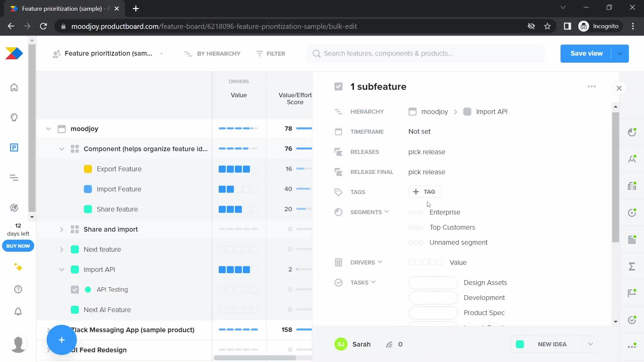This screenshot has height=362, width=644.
Task: Open more columns dots in right rail
Action: coord(632,346)
